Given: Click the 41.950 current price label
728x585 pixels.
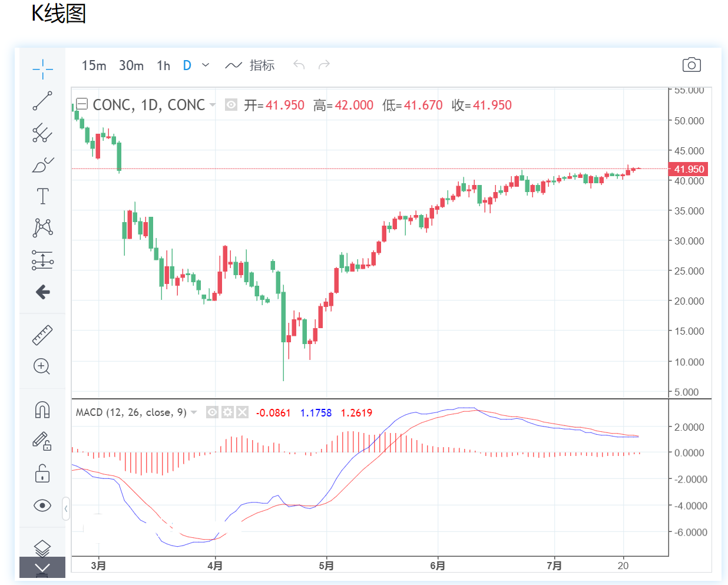Looking at the screenshot, I should 689,169.
